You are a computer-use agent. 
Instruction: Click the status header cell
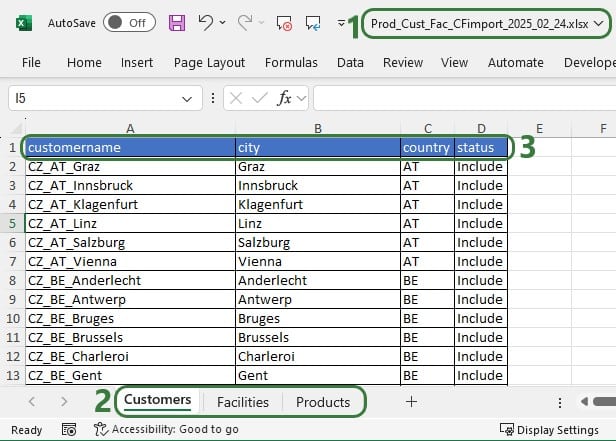click(x=481, y=148)
